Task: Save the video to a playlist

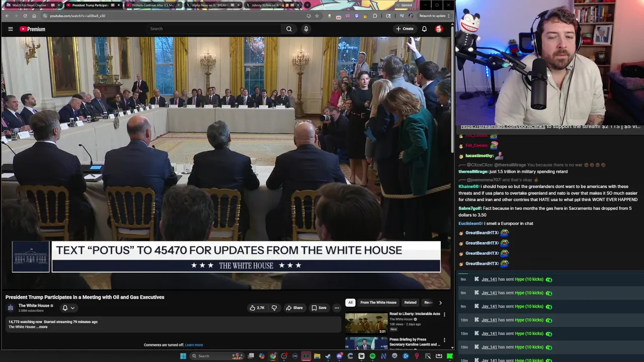Action: [319, 308]
